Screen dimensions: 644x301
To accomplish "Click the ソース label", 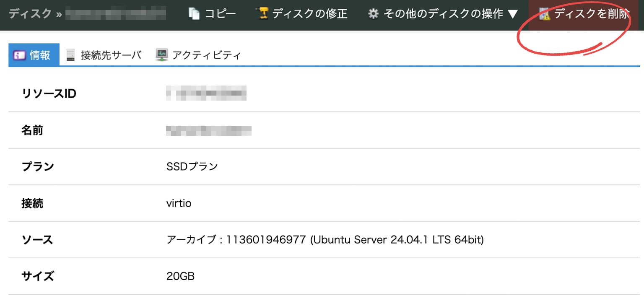I will [37, 240].
